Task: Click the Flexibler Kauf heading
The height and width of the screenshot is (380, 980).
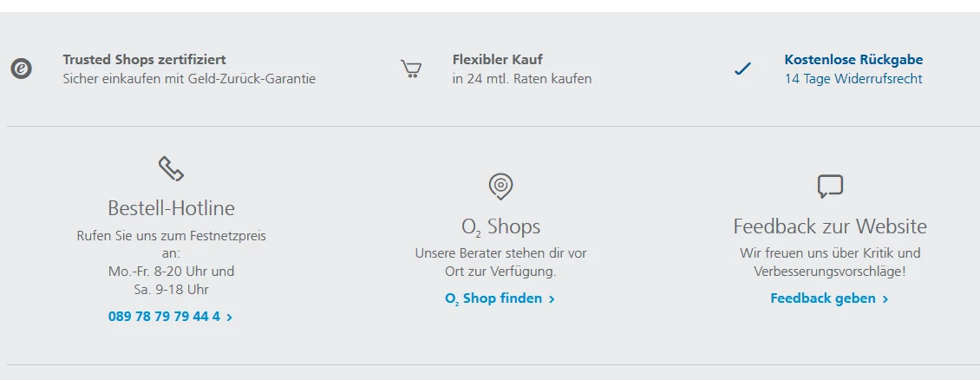Action: point(495,60)
